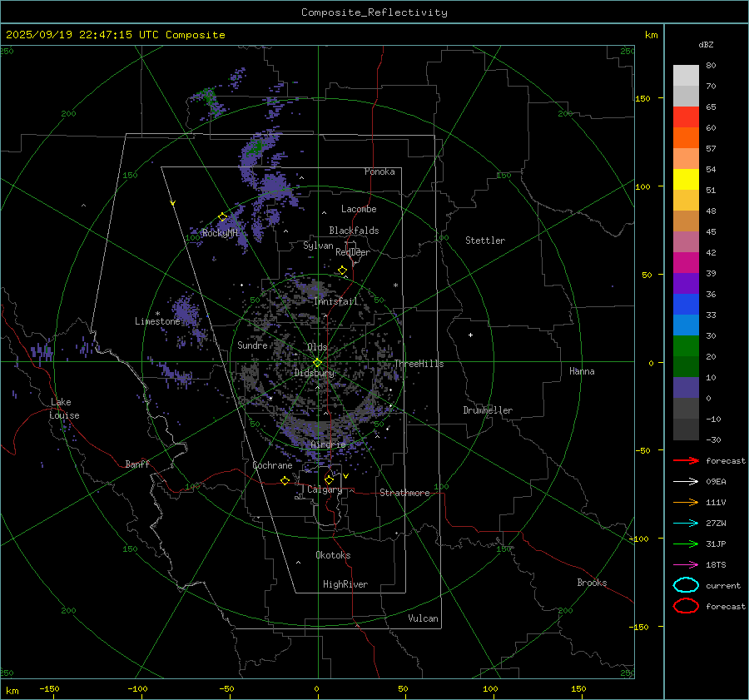The image size is (749, 700).
Task: Select the dark green 10 dBZ swatch
Action: (686, 367)
